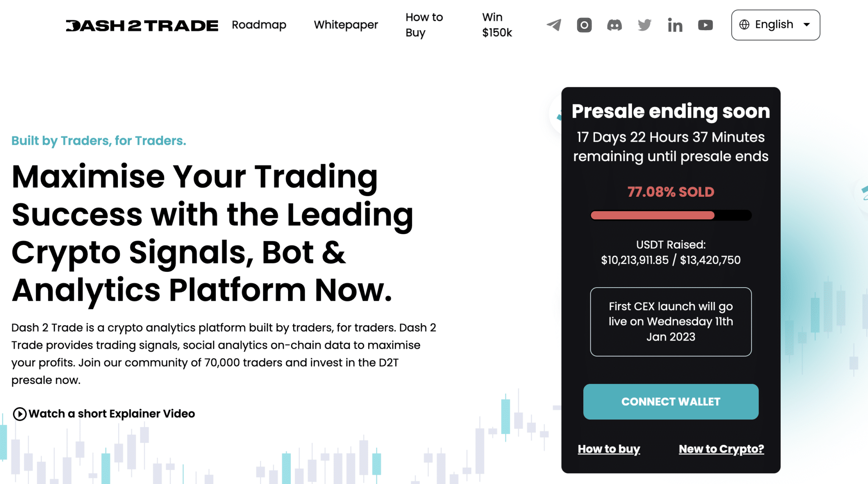Open Dash 2 Trade Instagram profile
868x484 pixels.
[584, 25]
